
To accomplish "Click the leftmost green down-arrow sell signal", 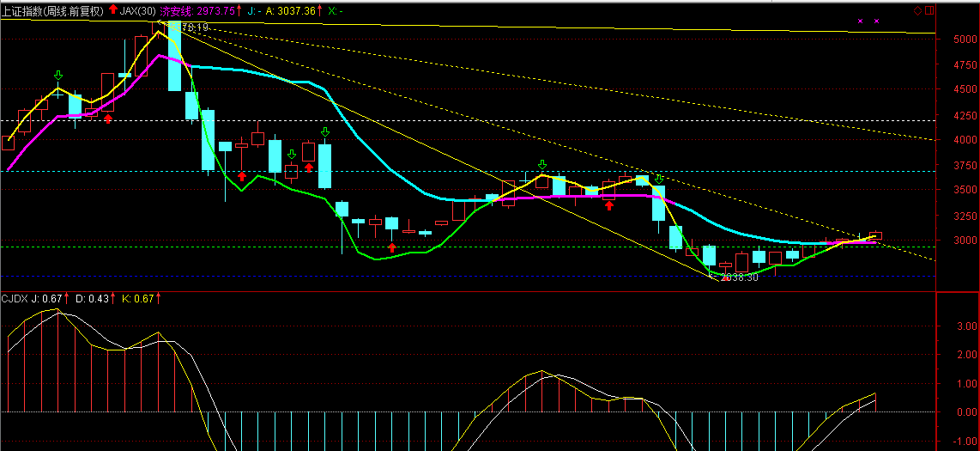I will coord(58,76).
